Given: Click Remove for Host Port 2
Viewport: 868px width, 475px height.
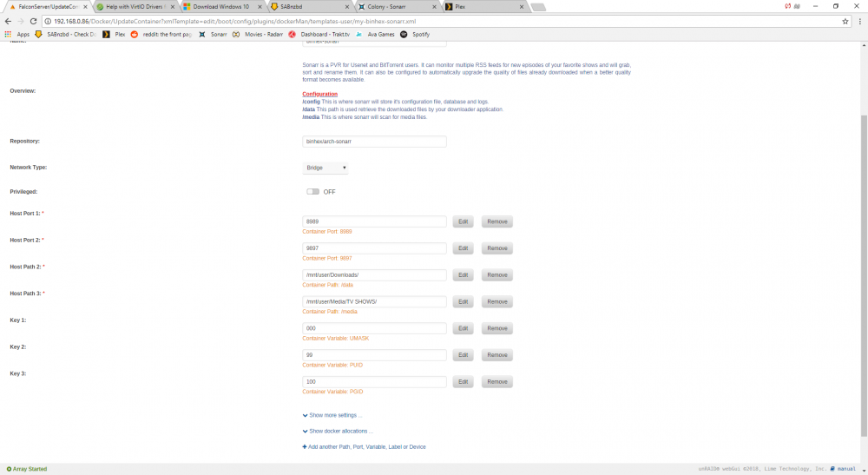Looking at the screenshot, I should [x=497, y=248].
